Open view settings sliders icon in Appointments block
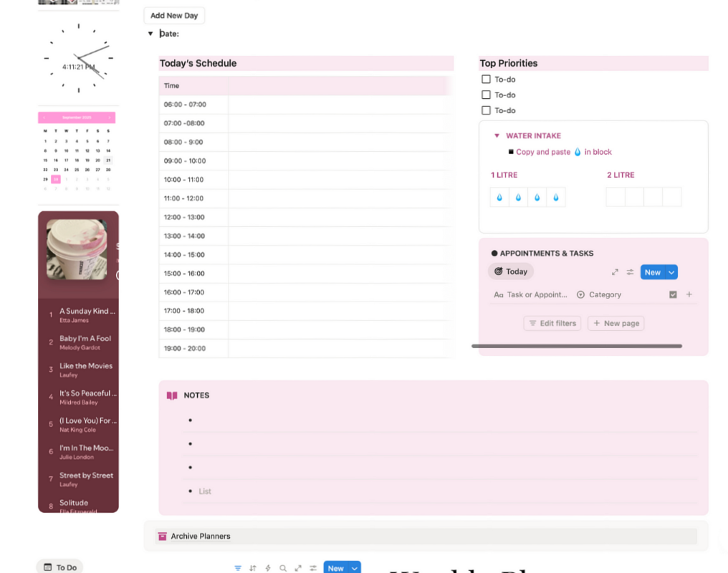The height and width of the screenshot is (573, 728). click(630, 272)
